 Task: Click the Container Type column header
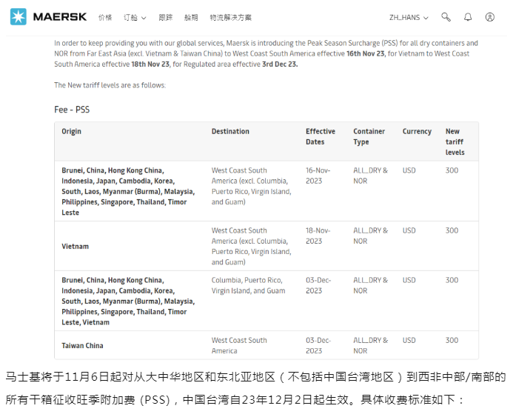pyautogui.click(x=369, y=136)
